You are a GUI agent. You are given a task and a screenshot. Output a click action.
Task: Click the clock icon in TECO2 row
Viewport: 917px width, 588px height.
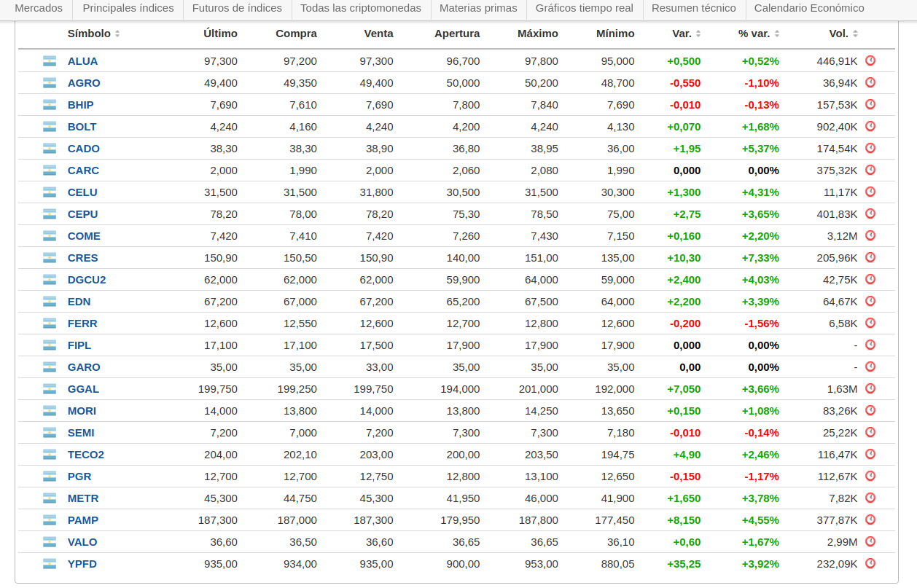tap(870, 455)
